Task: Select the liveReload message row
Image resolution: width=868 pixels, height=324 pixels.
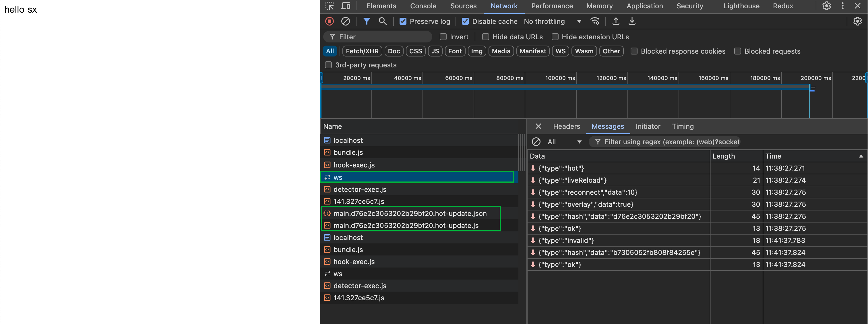Action: 697,180
